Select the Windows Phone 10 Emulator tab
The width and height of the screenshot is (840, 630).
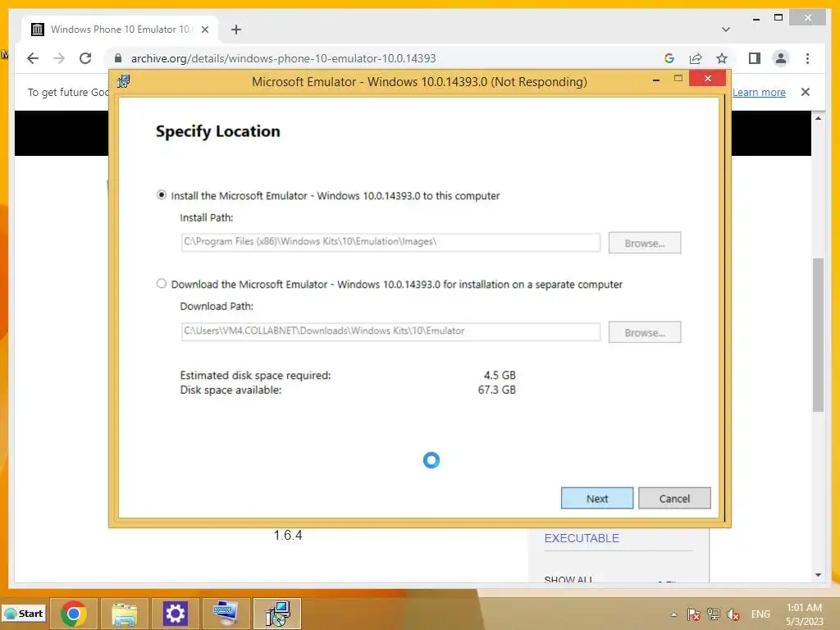(x=120, y=30)
